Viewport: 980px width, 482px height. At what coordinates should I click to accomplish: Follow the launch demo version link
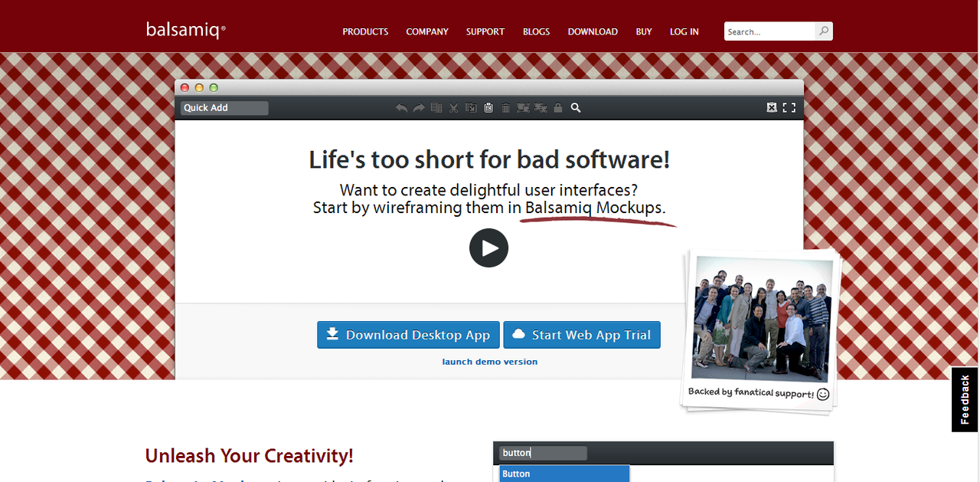[x=490, y=362]
